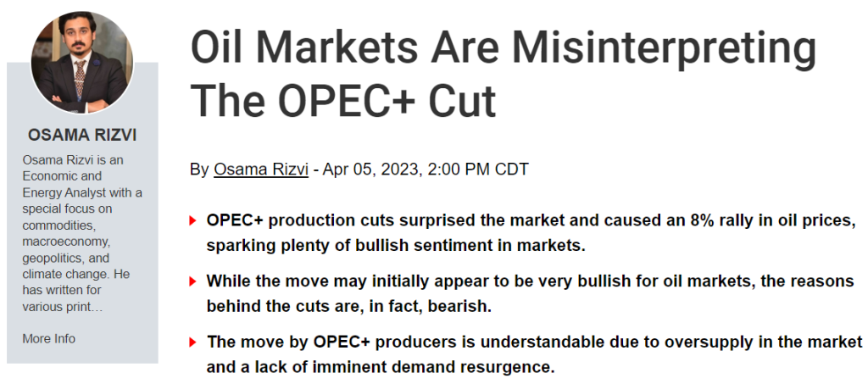868x384 pixels.
Task: Click 'lack of imminent demand resurgence' line
Action: (x=380, y=367)
